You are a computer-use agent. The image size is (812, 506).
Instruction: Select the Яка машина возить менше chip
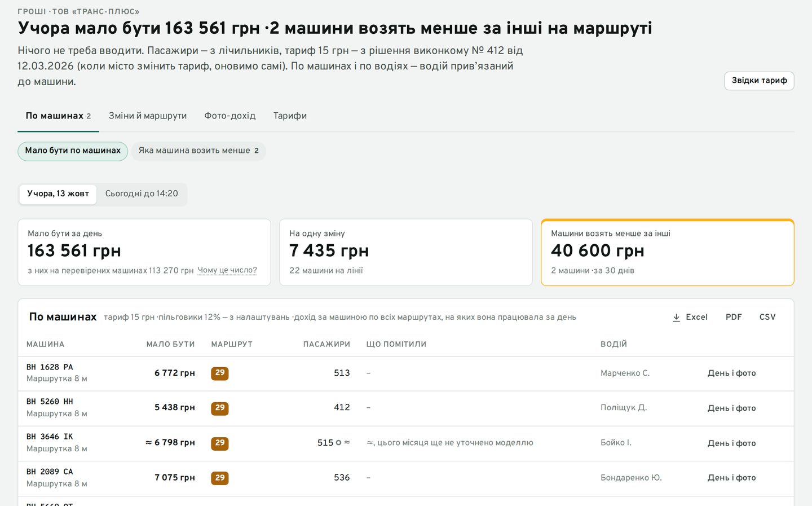(198, 151)
